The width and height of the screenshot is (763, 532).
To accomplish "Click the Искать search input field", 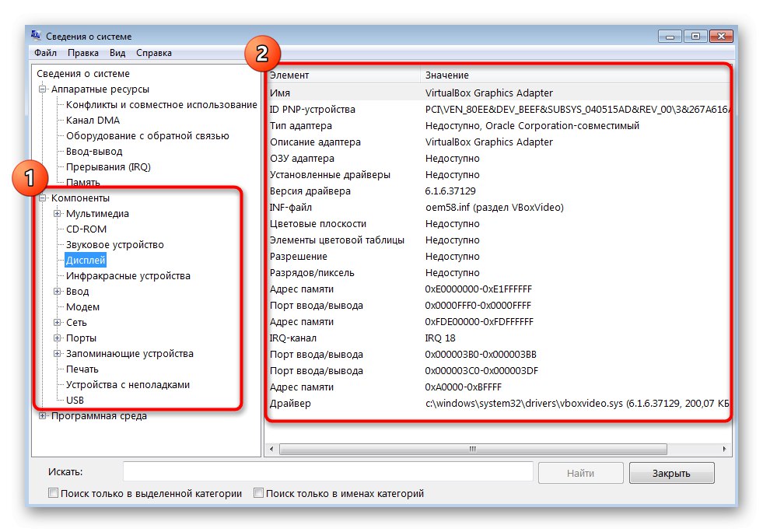I will (x=328, y=471).
